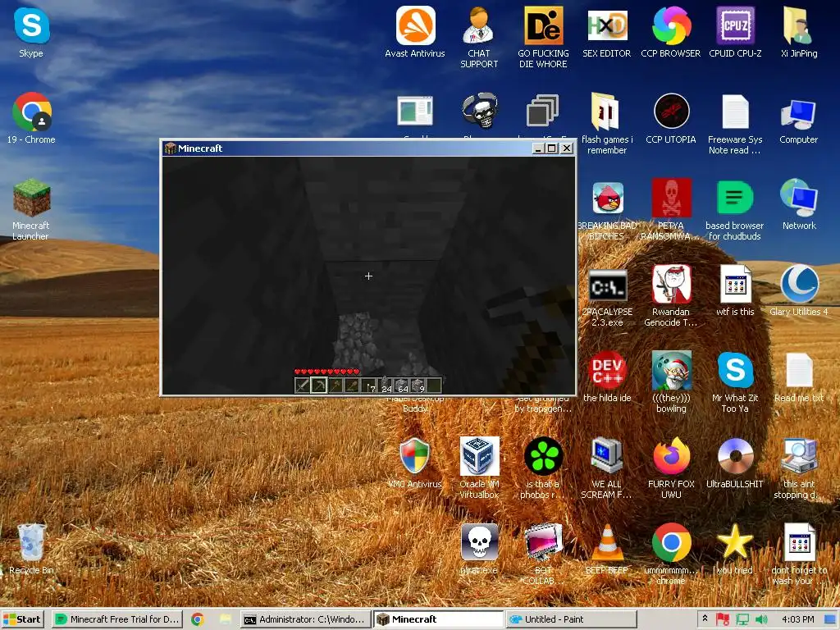This screenshot has height=630, width=840.
Task: Open the CCP UTOPIA desktop icon
Action: (671, 118)
